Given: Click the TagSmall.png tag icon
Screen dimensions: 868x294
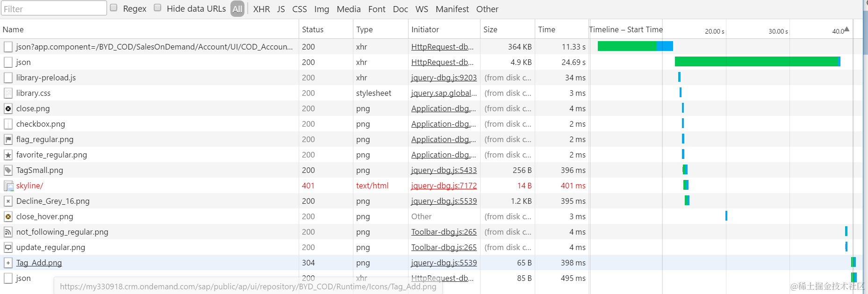Looking at the screenshot, I should pos(8,170).
